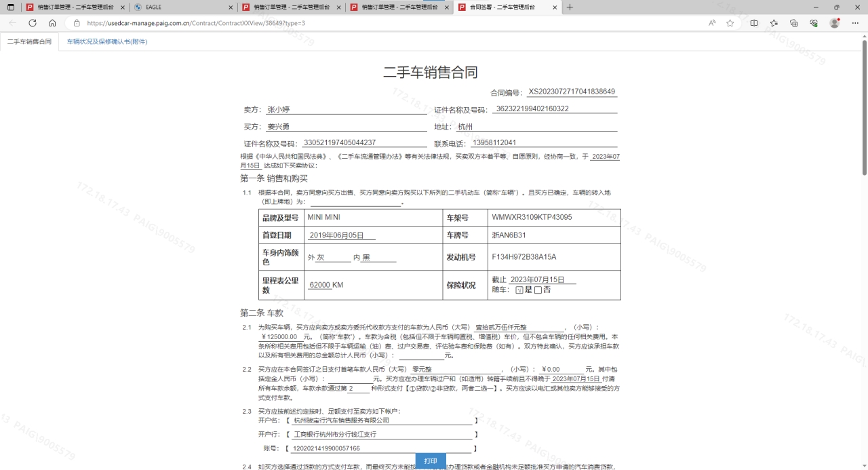Edit the 买方 name field 姜兴勇

click(x=345, y=127)
